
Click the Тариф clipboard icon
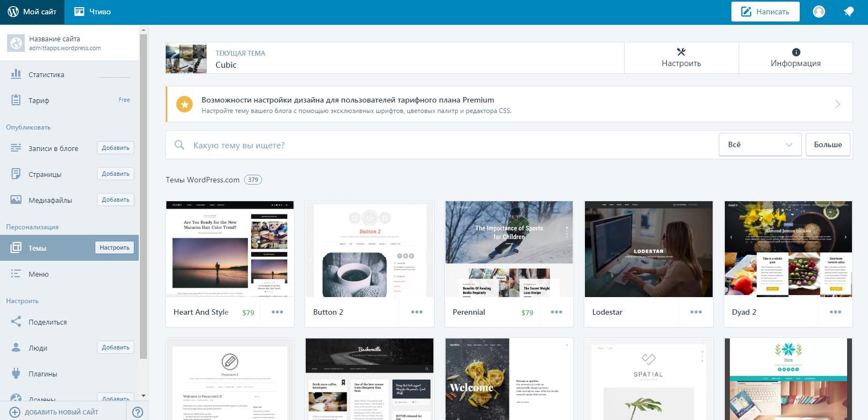point(16,100)
